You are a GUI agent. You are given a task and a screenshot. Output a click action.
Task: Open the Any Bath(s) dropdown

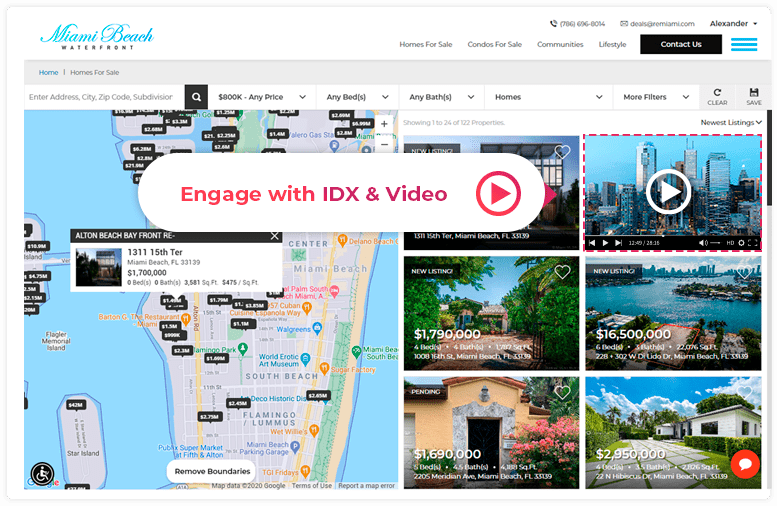pos(441,97)
